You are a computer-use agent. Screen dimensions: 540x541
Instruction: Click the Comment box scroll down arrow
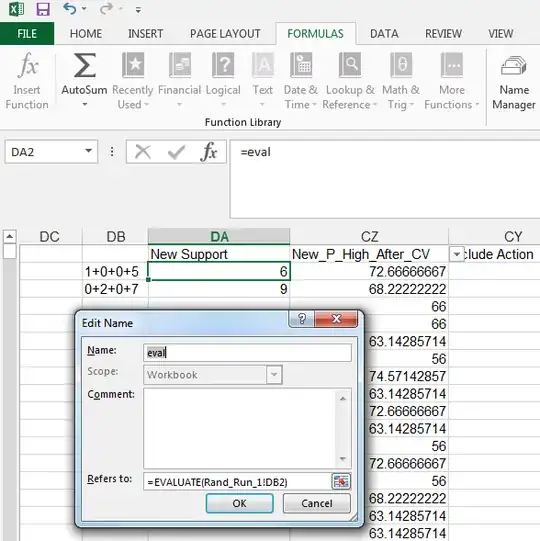tap(343, 459)
